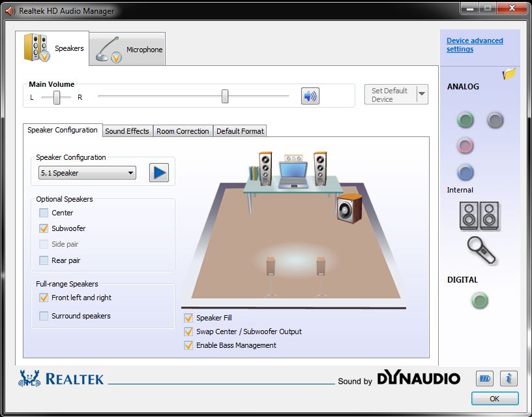
Task: Switch to the Sound Effects tab
Action: point(127,131)
